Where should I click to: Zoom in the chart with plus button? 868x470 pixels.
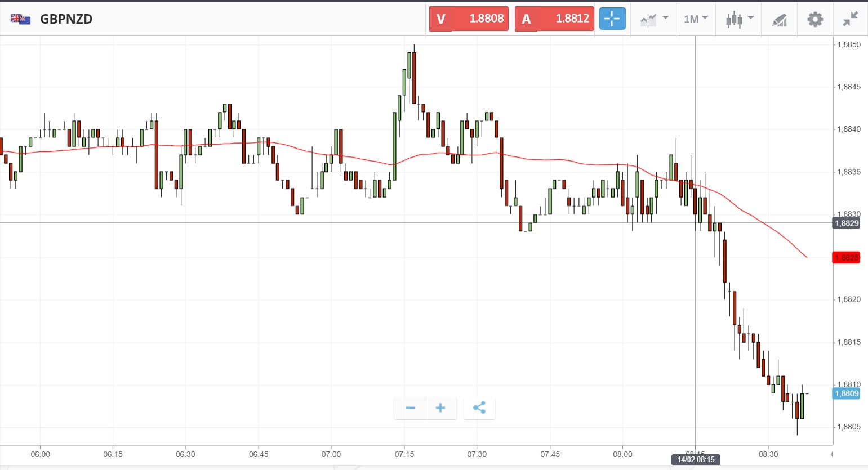(440, 408)
